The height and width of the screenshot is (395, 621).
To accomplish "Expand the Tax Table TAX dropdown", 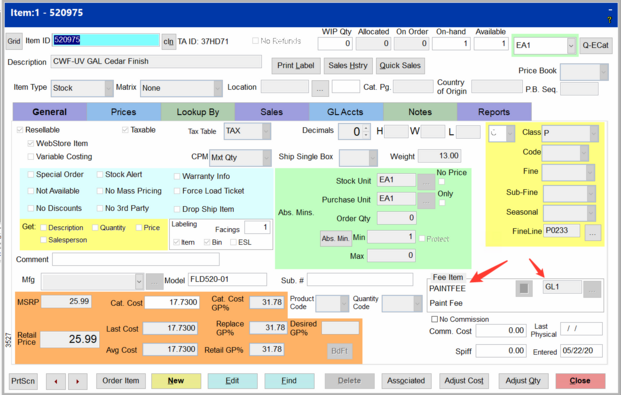I will tap(267, 131).
